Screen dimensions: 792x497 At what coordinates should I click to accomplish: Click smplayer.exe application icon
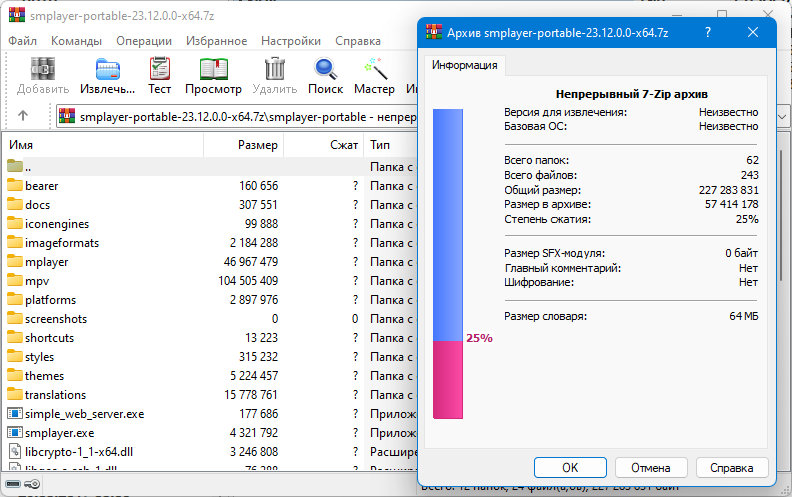15,433
